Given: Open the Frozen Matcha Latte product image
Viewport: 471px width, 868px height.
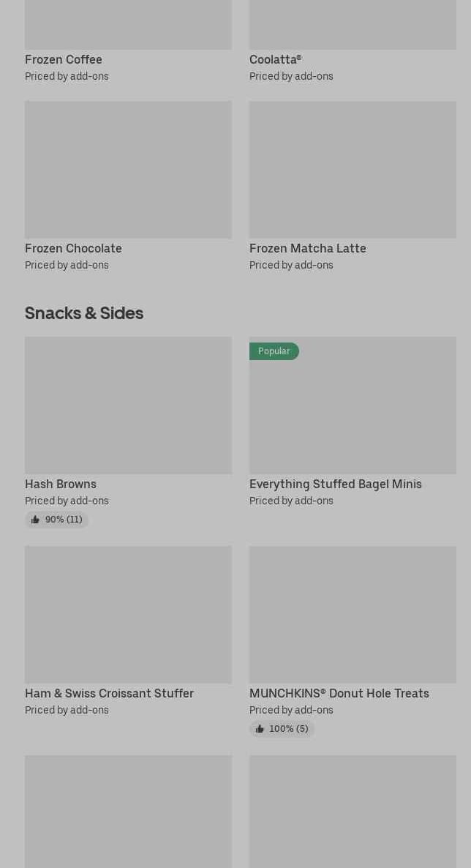Looking at the screenshot, I should point(353,169).
